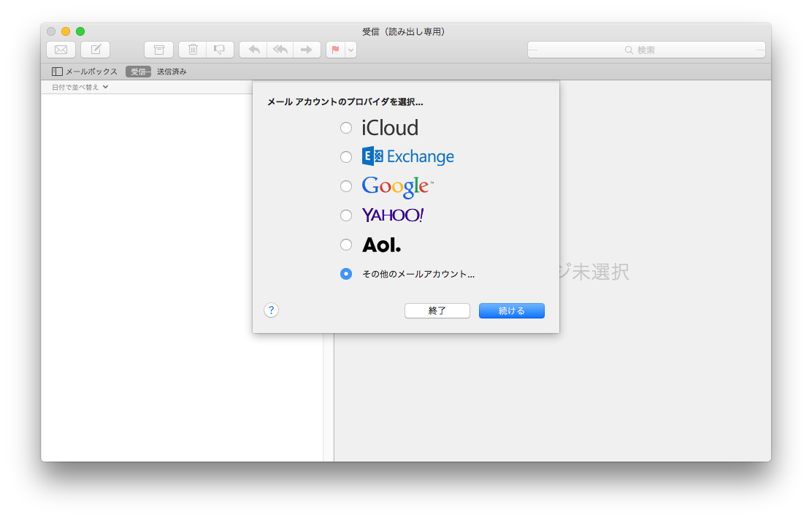Select その他のメールアカウント radio button
Screen dimensions: 812x520
pos(346,274)
